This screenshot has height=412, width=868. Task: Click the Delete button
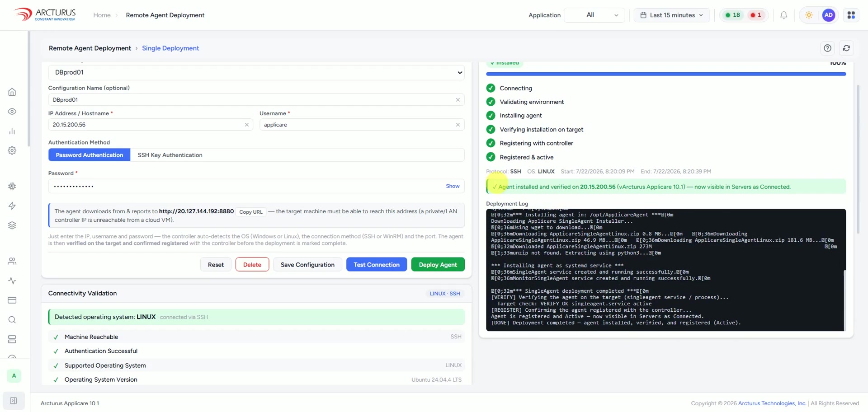[252, 265]
